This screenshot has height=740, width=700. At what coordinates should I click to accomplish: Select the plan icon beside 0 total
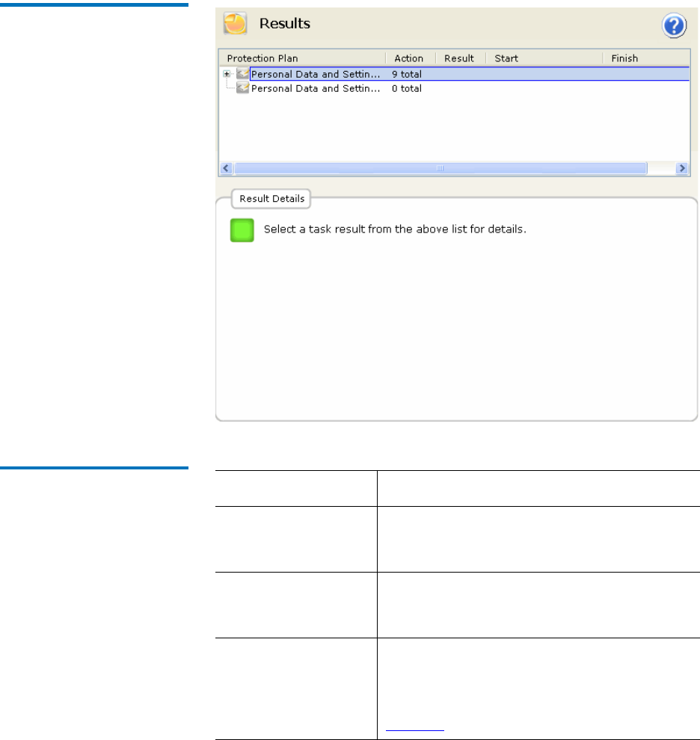243,87
